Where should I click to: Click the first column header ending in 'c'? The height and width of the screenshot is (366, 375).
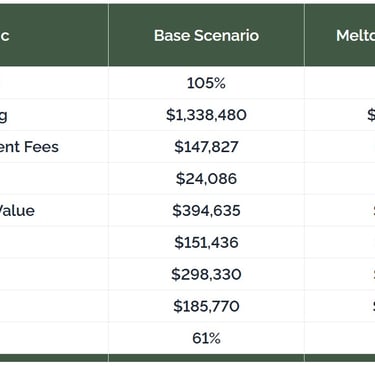(x=4, y=36)
